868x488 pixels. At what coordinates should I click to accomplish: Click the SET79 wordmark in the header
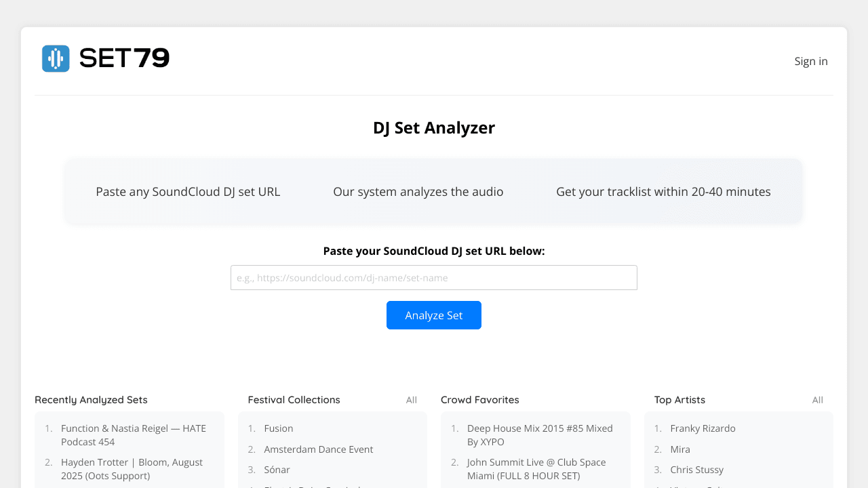point(124,59)
